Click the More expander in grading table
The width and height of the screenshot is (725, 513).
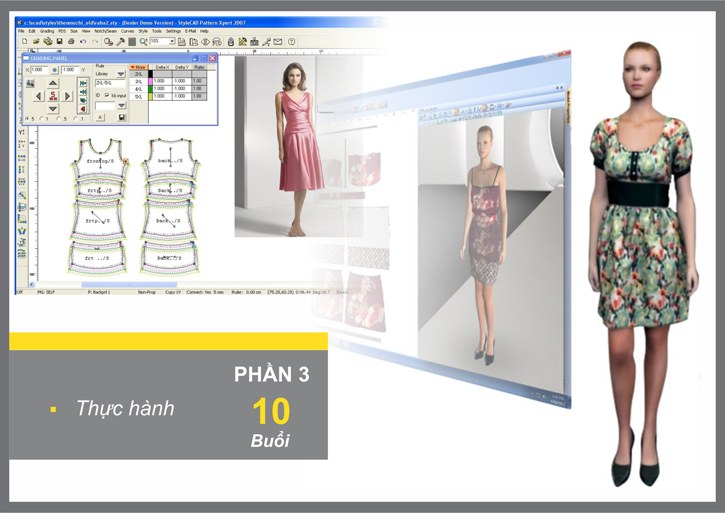(138, 67)
